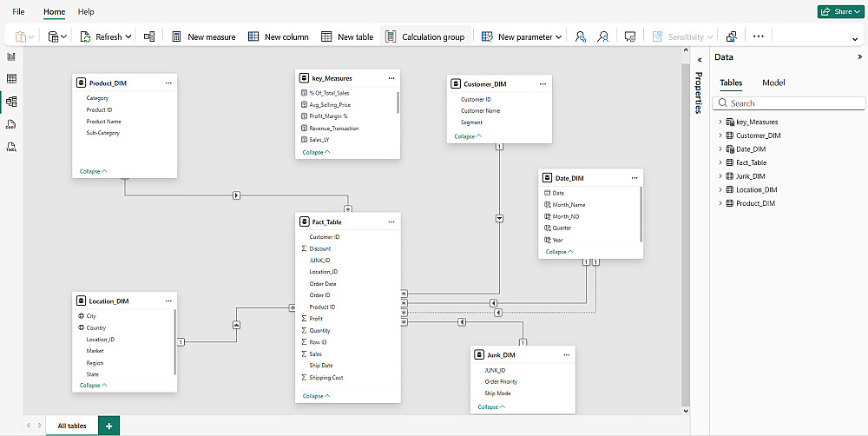This screenshot has height=436, width=868.
Task: Open TMDL view icon in sidebar
Action: [x=11, y=147]
